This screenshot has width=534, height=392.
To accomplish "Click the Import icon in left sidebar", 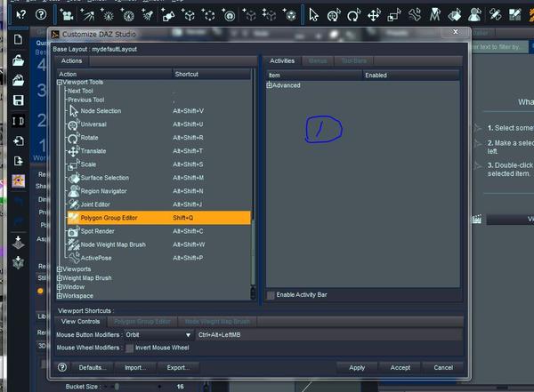I will (18, 140).
